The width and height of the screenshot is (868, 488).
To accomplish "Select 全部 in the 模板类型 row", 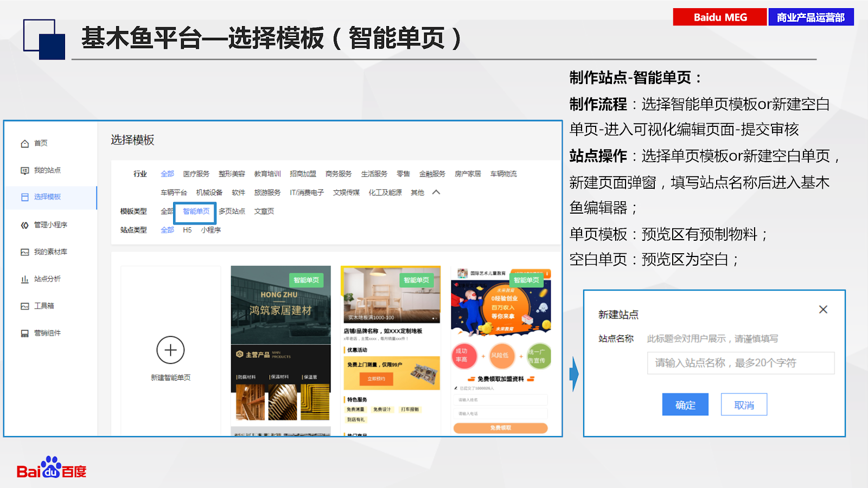I will point(167,211).
